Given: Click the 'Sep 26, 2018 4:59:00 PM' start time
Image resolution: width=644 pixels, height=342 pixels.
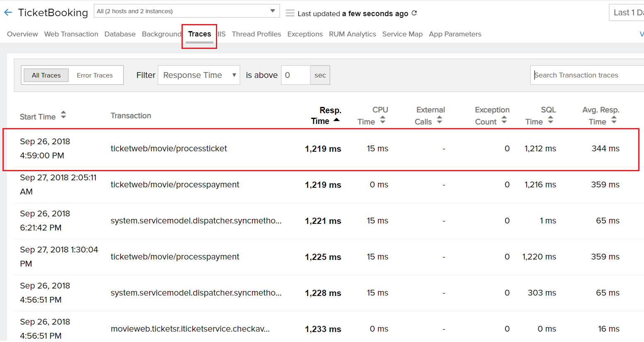Looking at the screenshot, I should coord(45,148).
